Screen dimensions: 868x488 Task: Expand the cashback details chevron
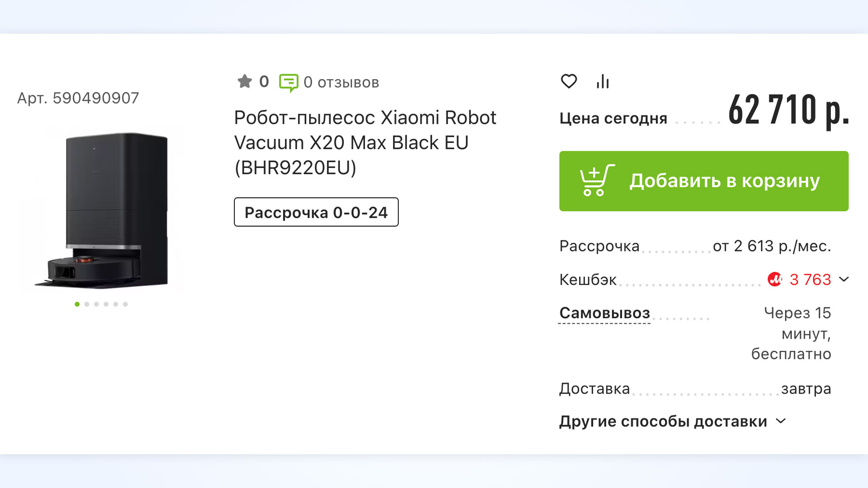844,279
